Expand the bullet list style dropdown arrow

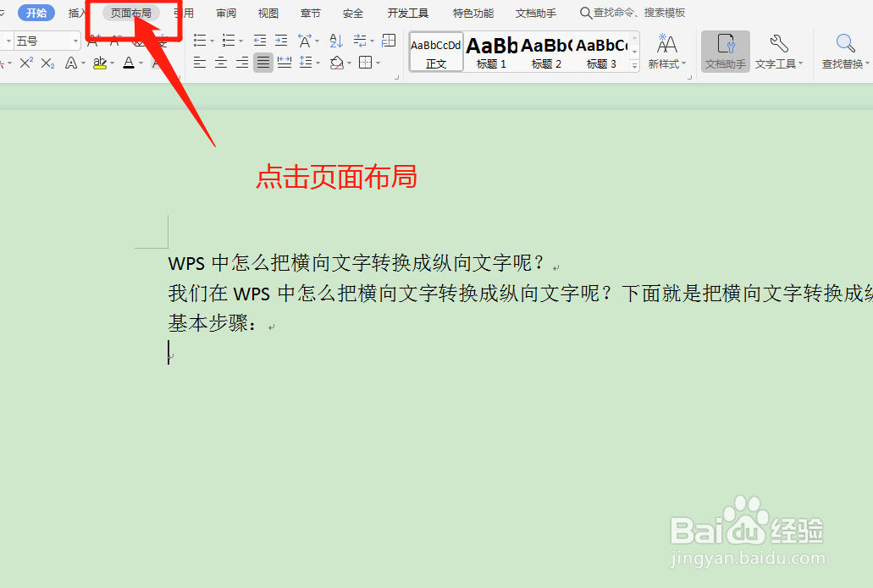click(213, 41)
